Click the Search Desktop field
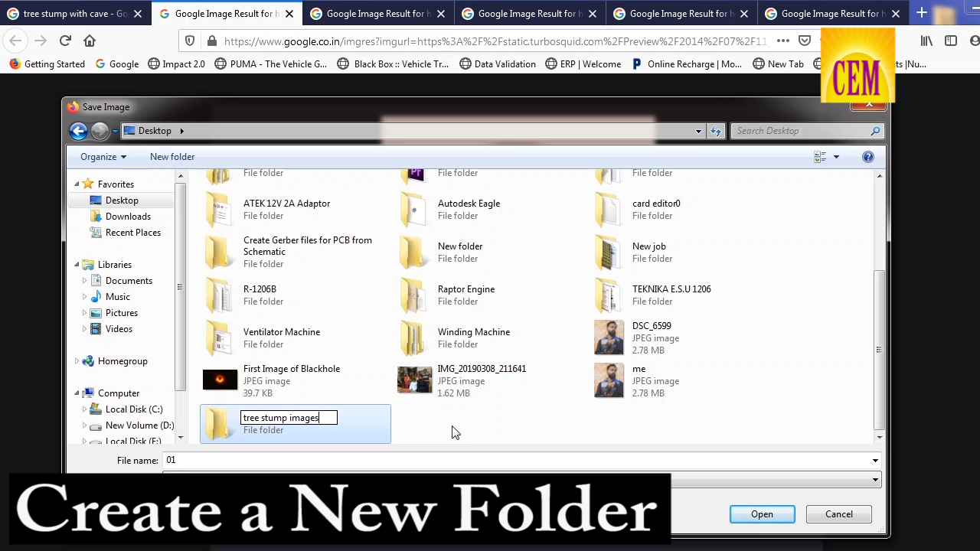This screenshot has width=980, height=551. 808,131
